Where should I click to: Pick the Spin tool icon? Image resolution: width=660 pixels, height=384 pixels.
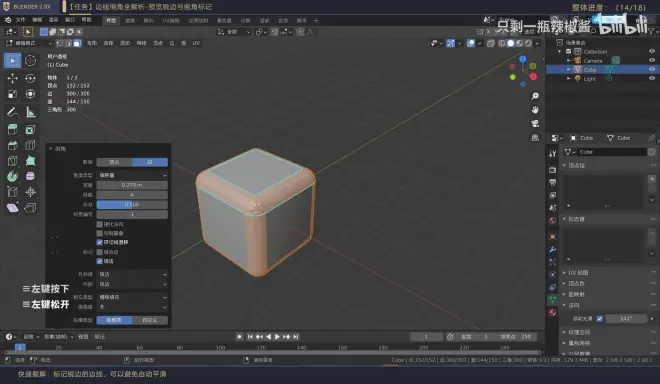(12, 176)
